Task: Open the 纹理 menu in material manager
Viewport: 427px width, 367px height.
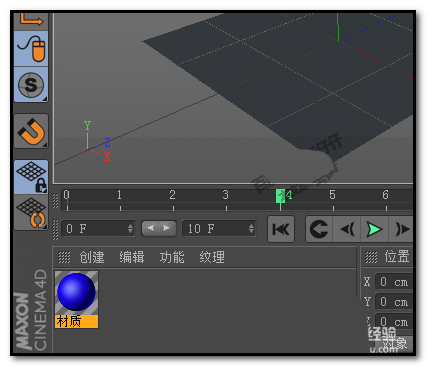Action: (x=212, y=257)
